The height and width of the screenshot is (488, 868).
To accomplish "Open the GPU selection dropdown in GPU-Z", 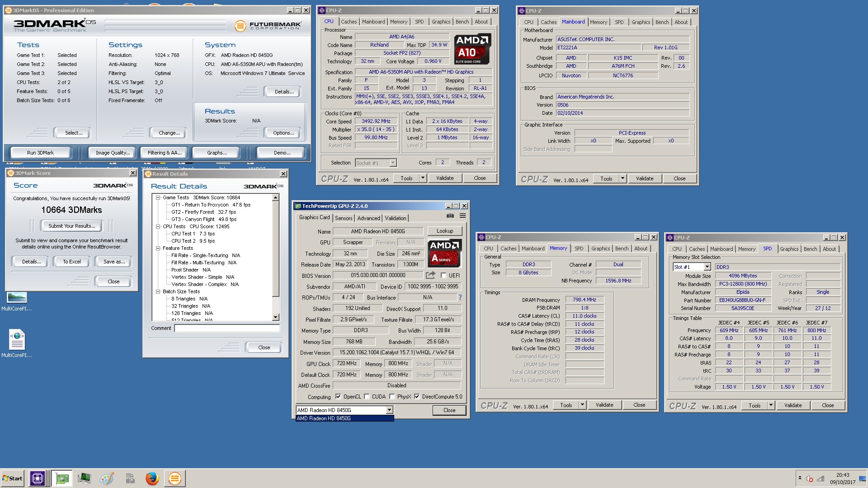I will coord(389,410).
